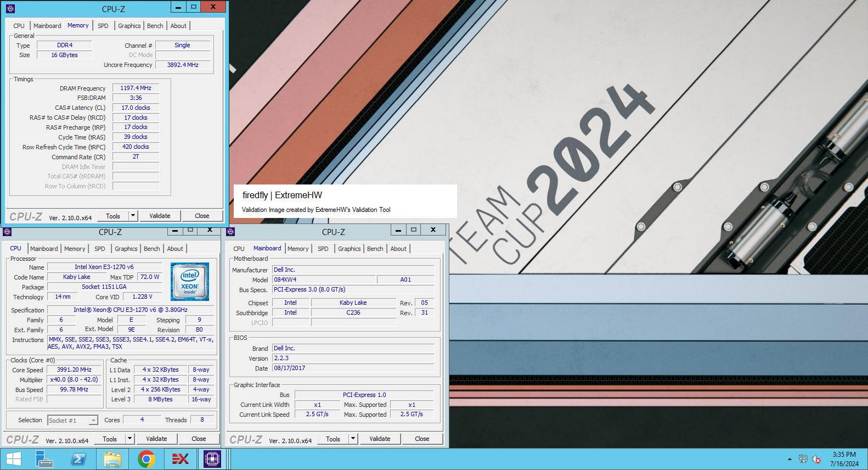Open About tab in Mainboard window
868x470 pixels.
[x=398, y=249]
